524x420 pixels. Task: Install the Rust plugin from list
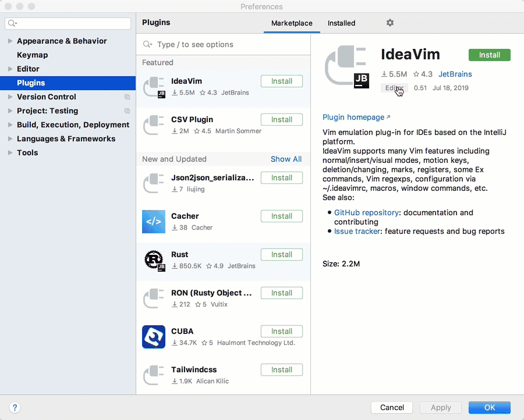pos(281,255)
